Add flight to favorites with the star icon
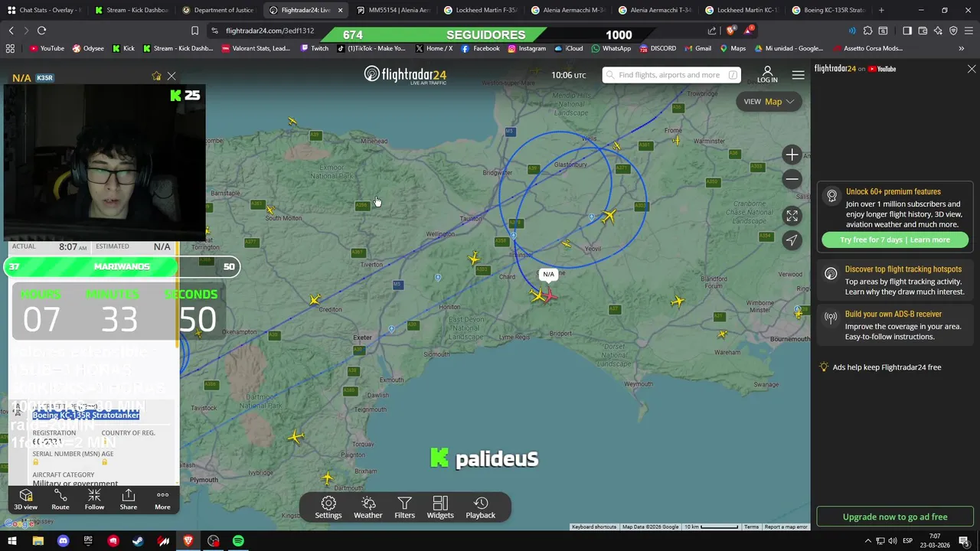Viewport: 980px width, 551px height. (156, 77)
